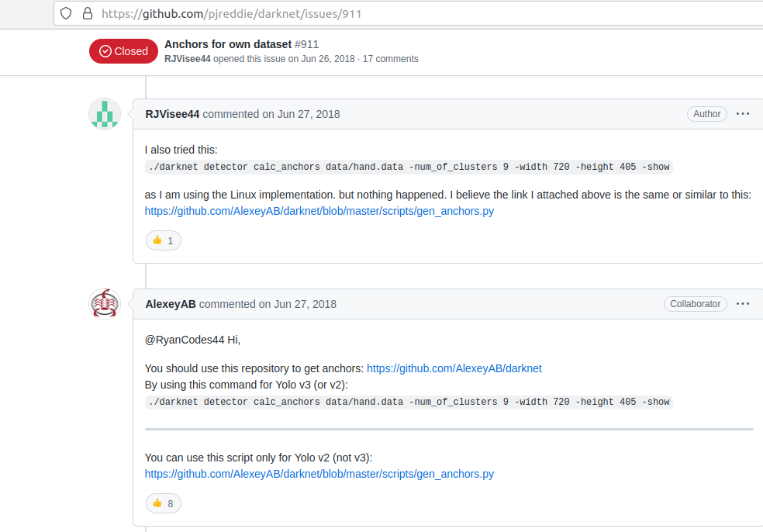Image resolution: width=763 pixels, height=532 pixels.
Task: Click 'on Jun 27, 2018' timestamp of AlexeyAB comment
Action: point(297,304)
